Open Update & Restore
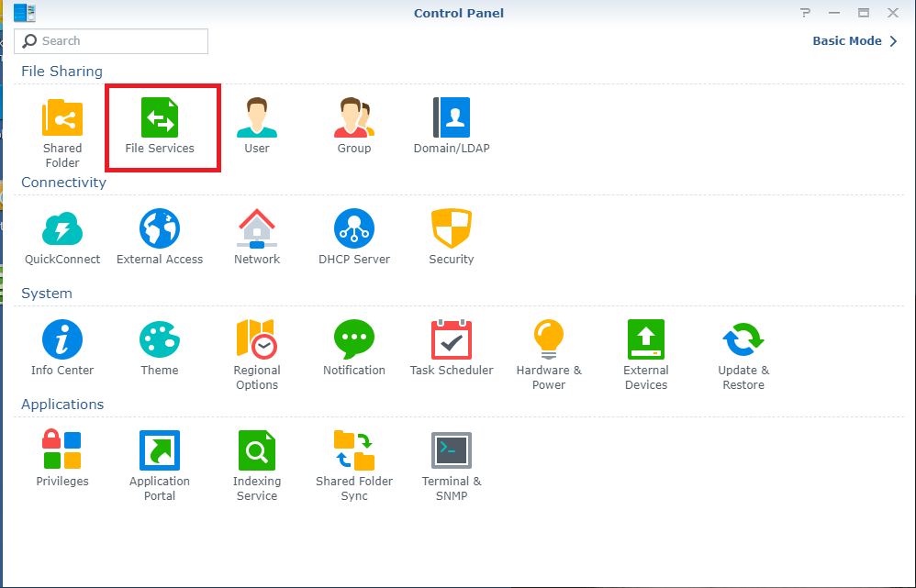Screen dimensions: 916x588 pyautogui.click(x=743, y=341)
